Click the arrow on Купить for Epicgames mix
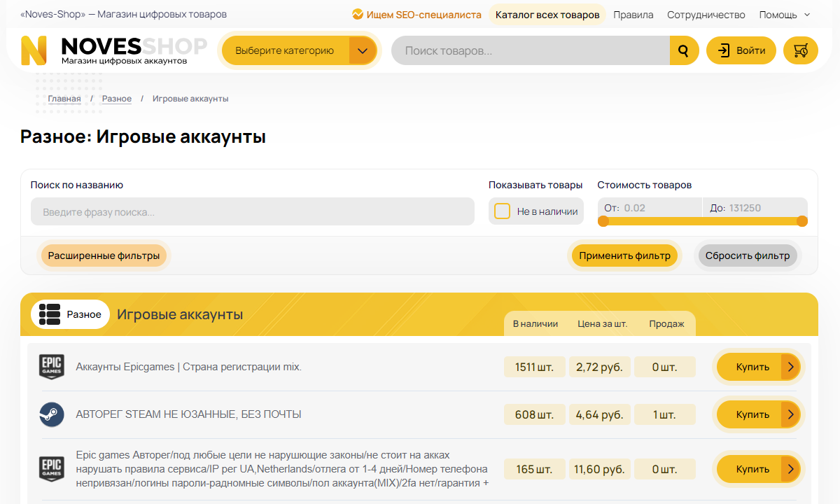The image size is (840, 504). (x=790, y=367)
